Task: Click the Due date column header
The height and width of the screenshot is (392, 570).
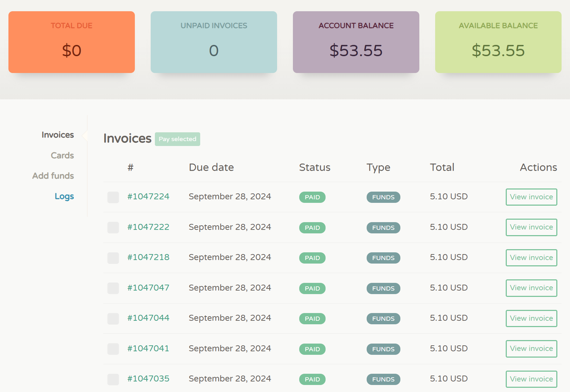Action: pyautogui.click(x=211, y=167)
